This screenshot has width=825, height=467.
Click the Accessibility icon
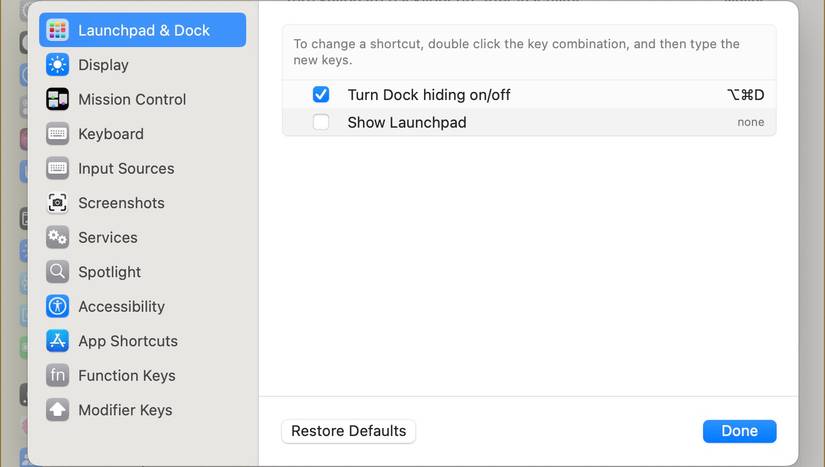coord(58,306)
